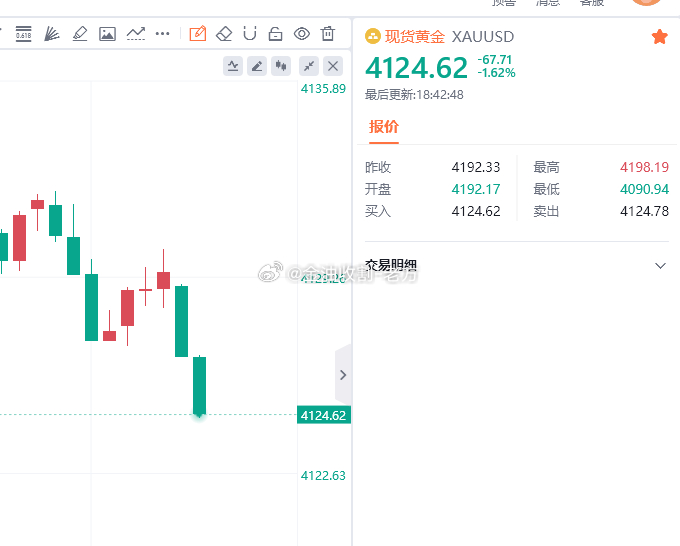The height and width of the screenshot is (546, 680).
Task: Select the trend line with arrow tool
Action: tap(136, 33)
